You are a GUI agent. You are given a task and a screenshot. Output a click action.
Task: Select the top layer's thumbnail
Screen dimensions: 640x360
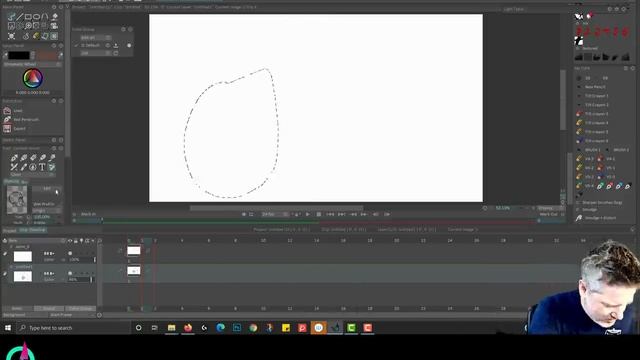click(x=22, y=257)
